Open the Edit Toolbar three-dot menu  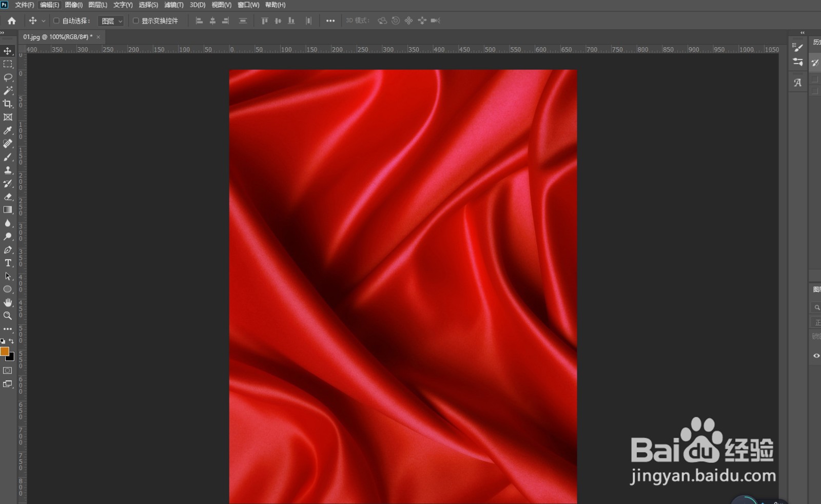click(8, 329)
